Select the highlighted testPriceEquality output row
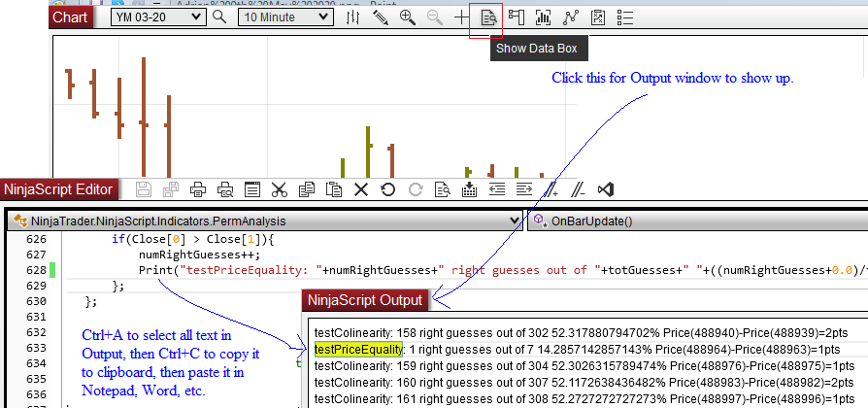The width and height of the screenshot is (868, 408). (578, 350)
